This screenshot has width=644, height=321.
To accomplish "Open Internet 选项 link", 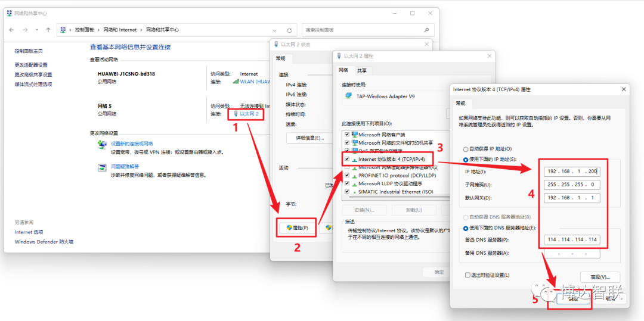I will point(29,232).
